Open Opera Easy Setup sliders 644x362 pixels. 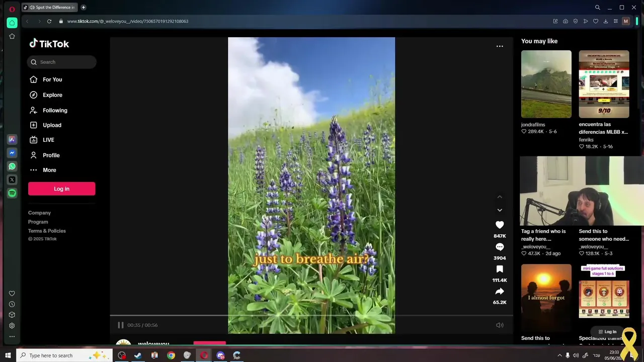click(616, 21)
